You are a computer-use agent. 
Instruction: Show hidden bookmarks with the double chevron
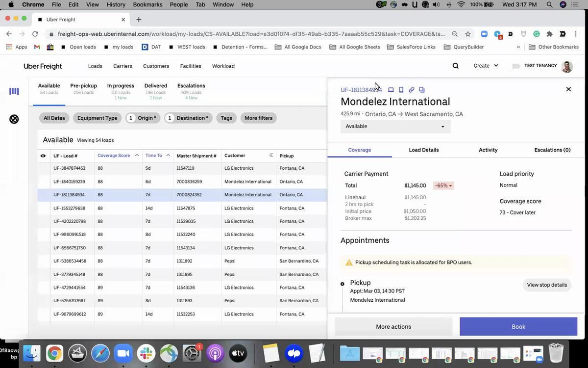(x=518, y=47)
